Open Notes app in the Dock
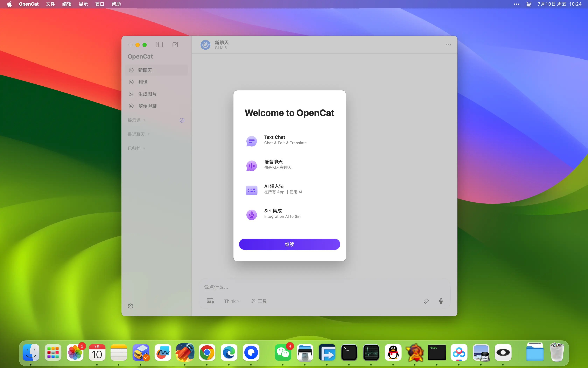588x368 pixels. (x=119, y=352)
